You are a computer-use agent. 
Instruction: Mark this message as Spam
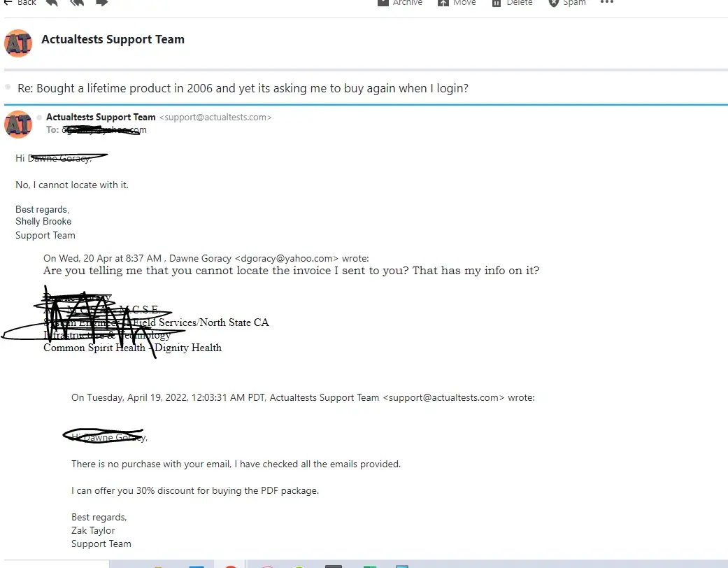(567, 3)
